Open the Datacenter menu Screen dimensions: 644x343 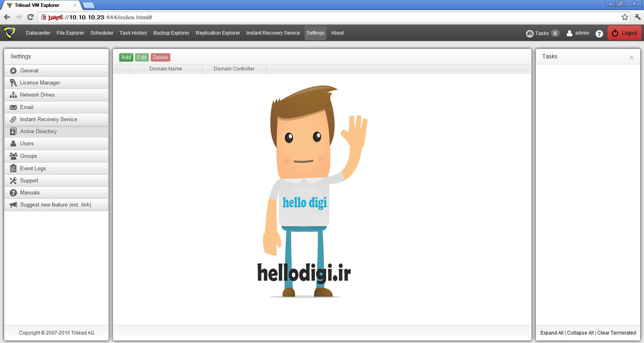point(38,33)
